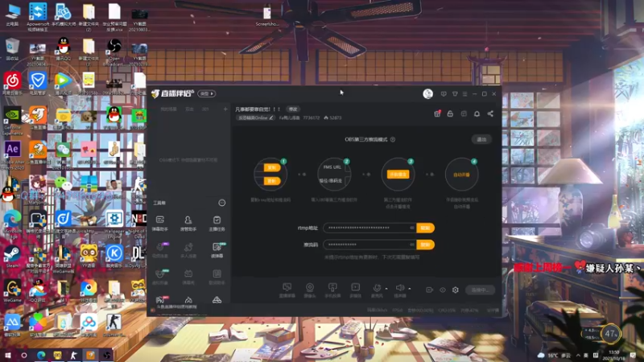This screenshot has height=362, width=644.
Task: Switch to the second scene tab
Action: tap(189, 109)
